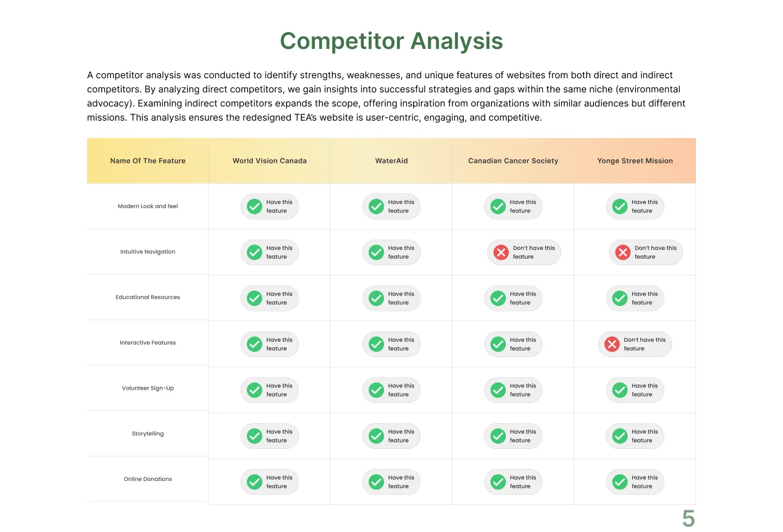783x532 pixels.
Task: Click the Intuitive Navigation row label
Action: (148, 252)
